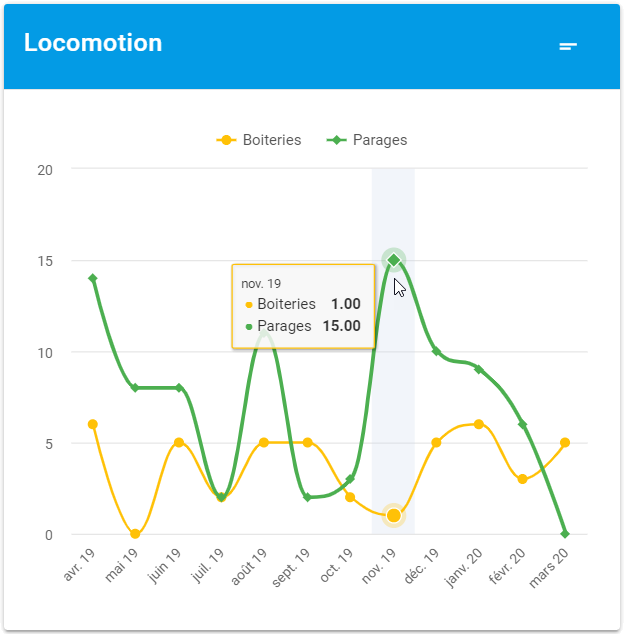The image size is (624, 634).
Task: Click Boiteries point at déc. 19
Action: tap(436, 442)
